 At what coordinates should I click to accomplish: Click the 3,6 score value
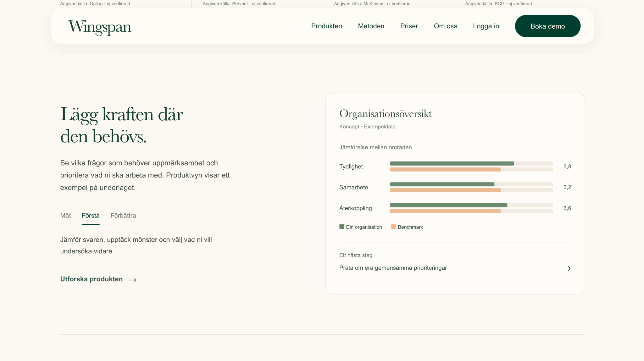pyautogui.click(x=567, y=208)
